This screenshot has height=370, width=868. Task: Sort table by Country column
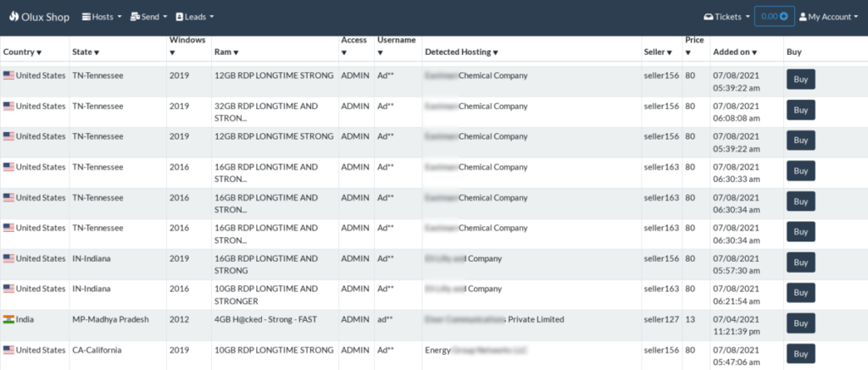[22, 52]
